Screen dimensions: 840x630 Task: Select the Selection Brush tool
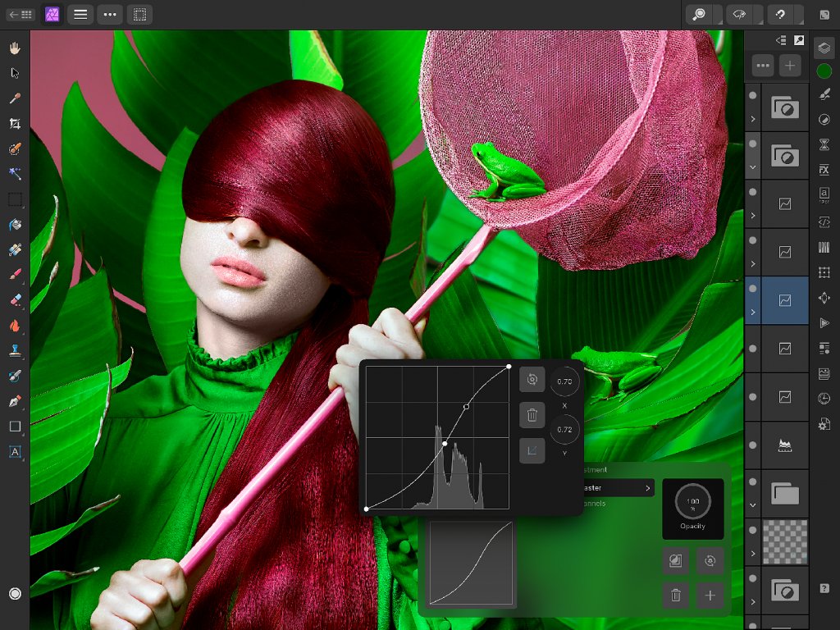pos(15,148)
